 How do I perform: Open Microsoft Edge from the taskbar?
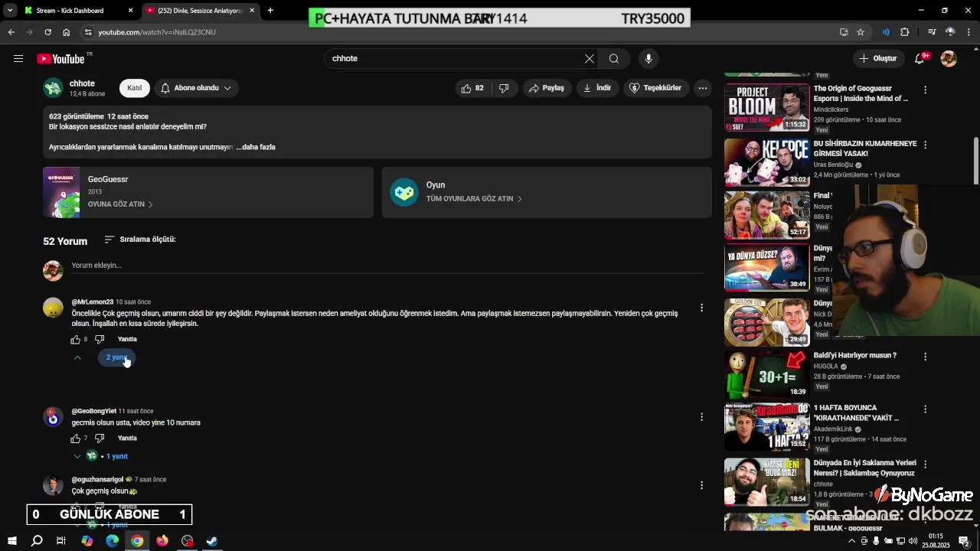(112, 541)
